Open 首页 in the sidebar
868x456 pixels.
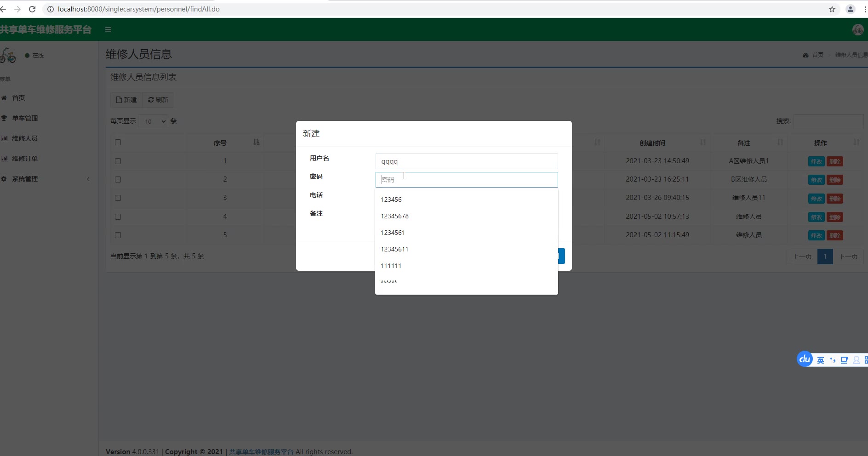click(x=18, y=98)
